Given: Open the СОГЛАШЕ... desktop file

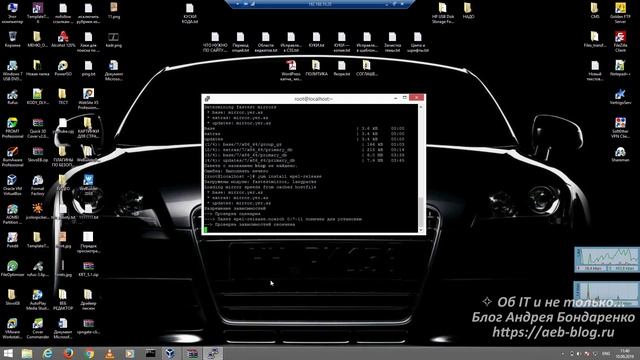Looking at the screenshot, I should (367, 68).
